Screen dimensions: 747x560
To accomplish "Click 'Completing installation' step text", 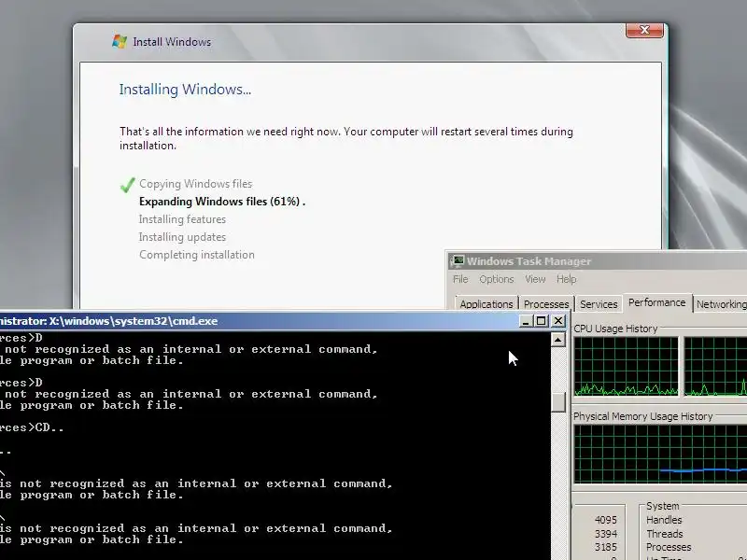I will 197,255.
